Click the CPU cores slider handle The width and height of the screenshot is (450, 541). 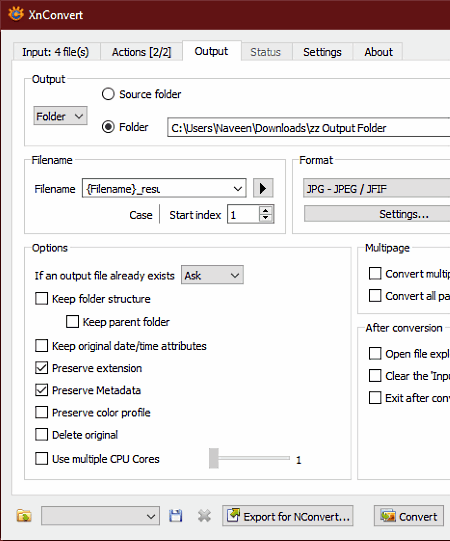[x=214, y=458]
